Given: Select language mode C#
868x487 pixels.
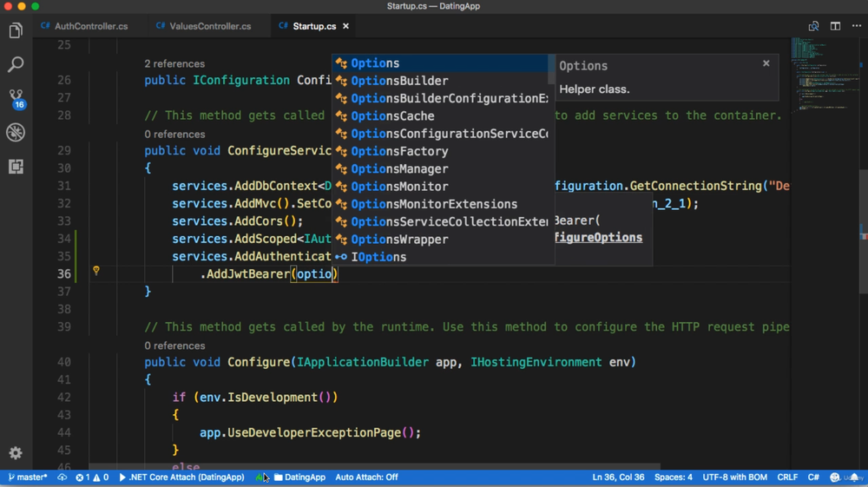Looking at the screenshot, I should tap(813, 477).
